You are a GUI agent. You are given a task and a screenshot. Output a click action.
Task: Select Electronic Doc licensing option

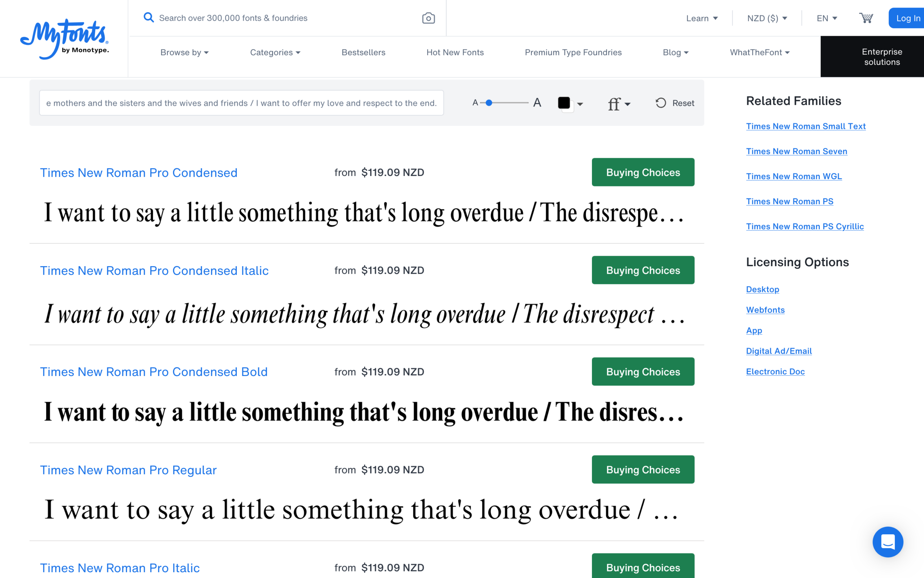click(775, 372)
